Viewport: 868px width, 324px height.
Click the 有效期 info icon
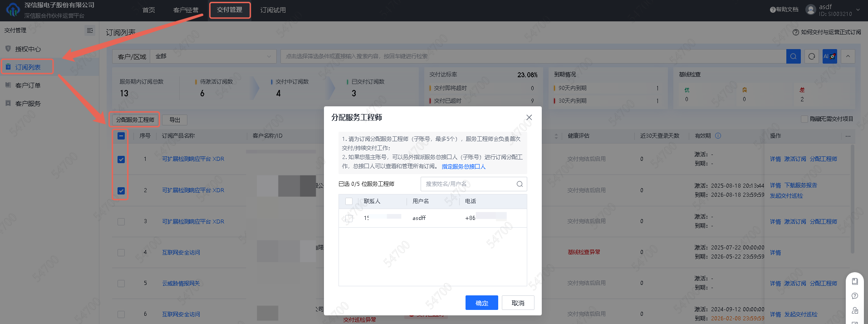tap(718, 136)
